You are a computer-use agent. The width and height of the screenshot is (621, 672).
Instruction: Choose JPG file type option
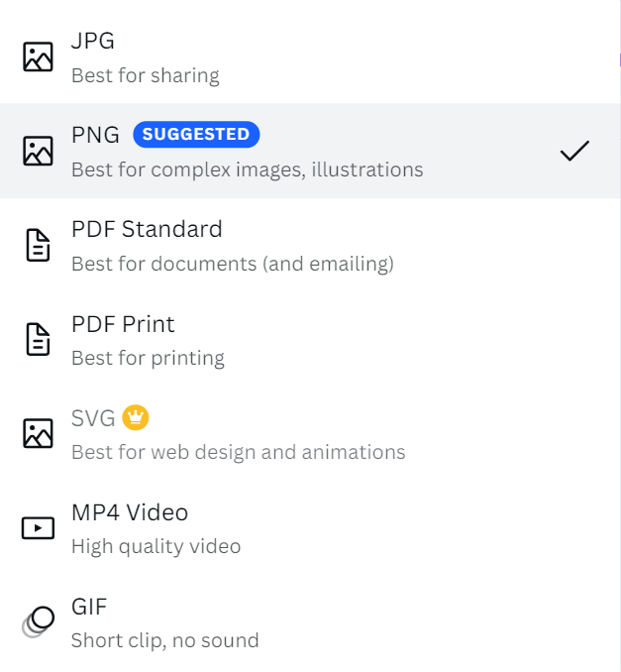click(x=94, y=41)
